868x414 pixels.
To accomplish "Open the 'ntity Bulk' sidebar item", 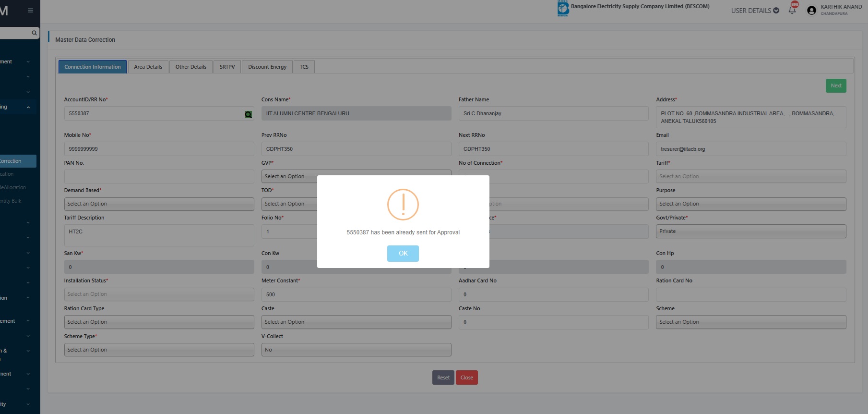I will click(x=11, y=201).
